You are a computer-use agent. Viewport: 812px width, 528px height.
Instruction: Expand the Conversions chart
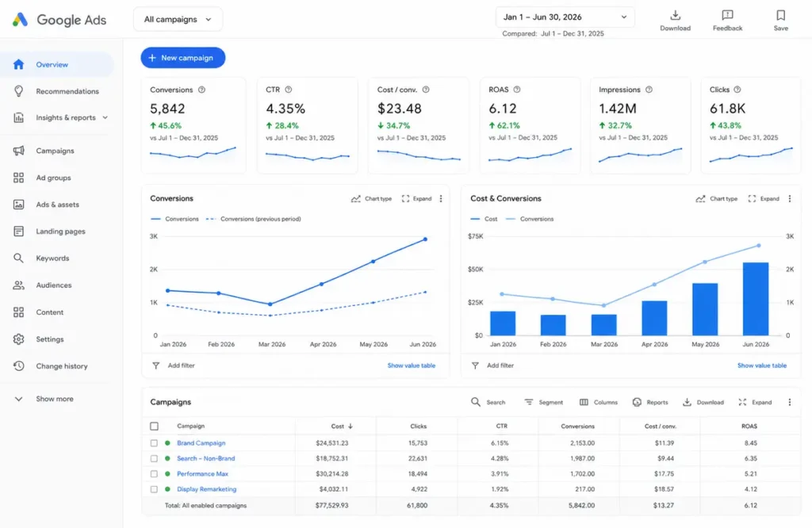[x=416, y=199]
